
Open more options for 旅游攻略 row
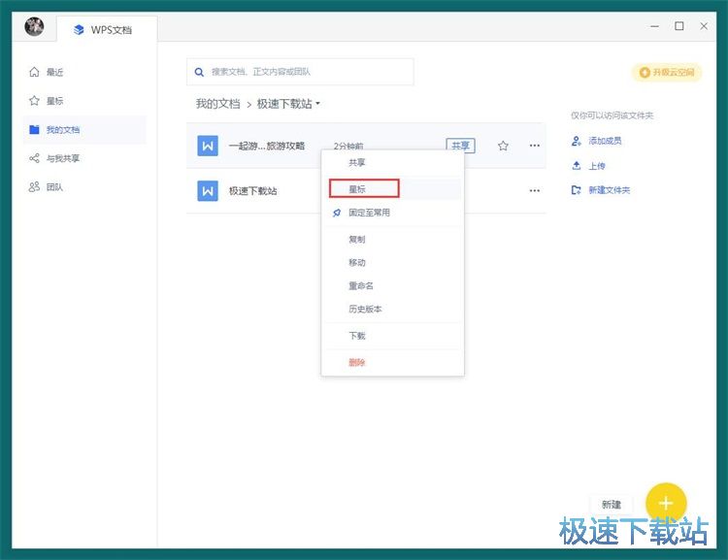pos(535,146)
